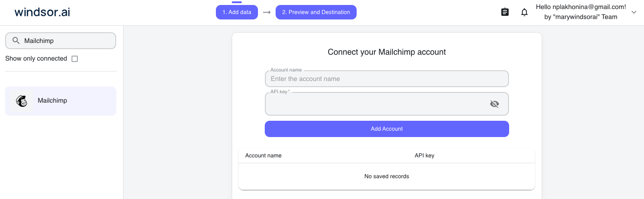Screen dimensions: 644x199
Task: Select the Mailchimp monkey logo icon
Action: [x=22, y=101]
